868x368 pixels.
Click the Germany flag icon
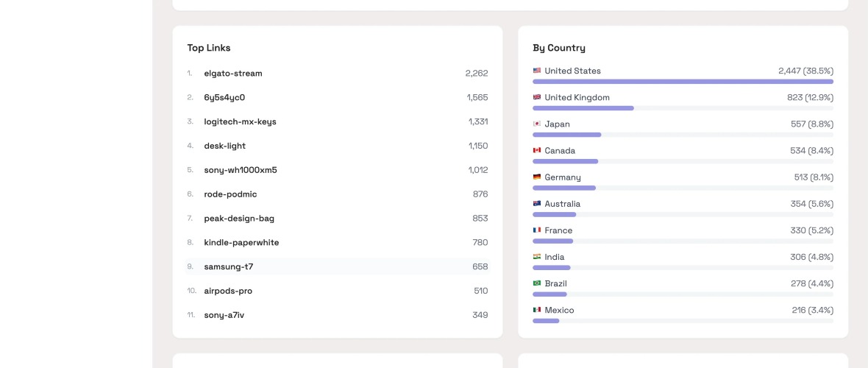point(537,177)
